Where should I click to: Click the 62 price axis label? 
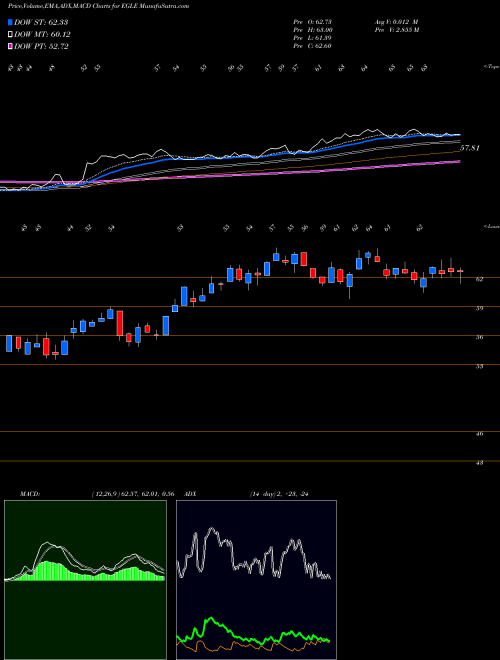pyautogui.click(x=480, y=279)
